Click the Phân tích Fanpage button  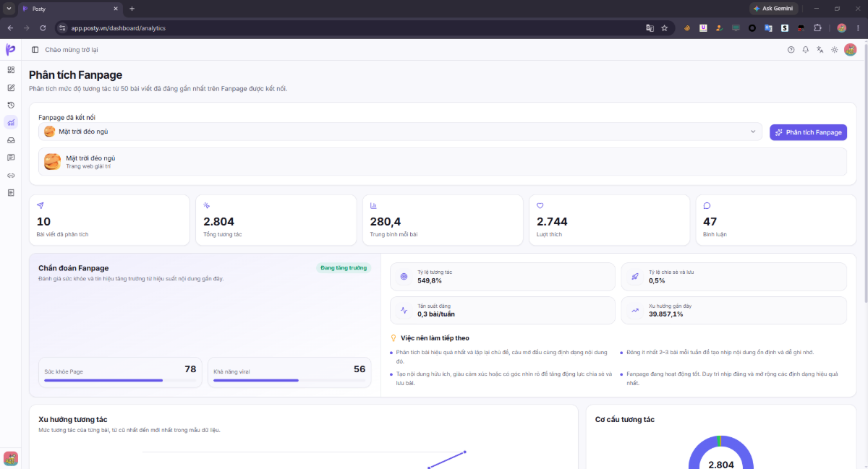[x=808, y=132]
